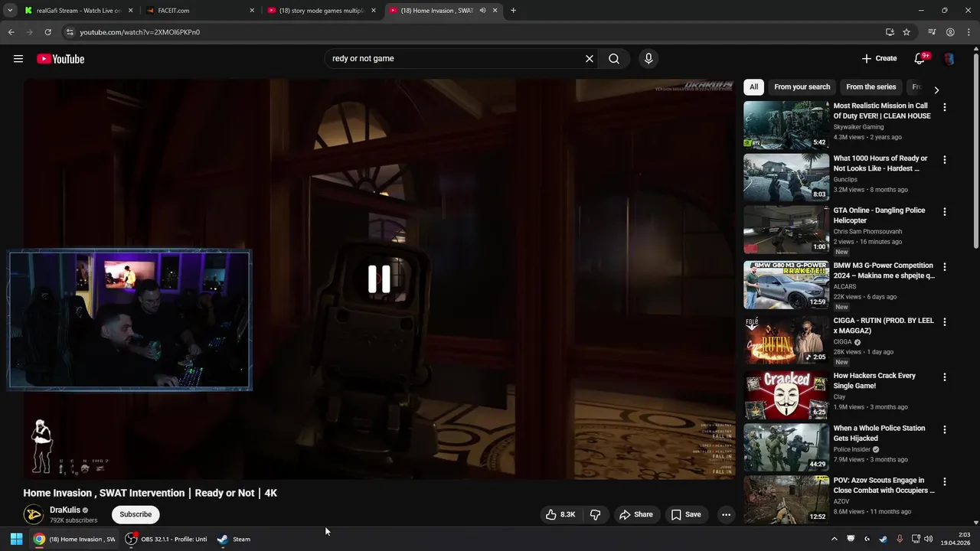Open options for BMW M3 G-Power video
The width and height of the screenshot is (980, 551).
(x=944, y=267)
